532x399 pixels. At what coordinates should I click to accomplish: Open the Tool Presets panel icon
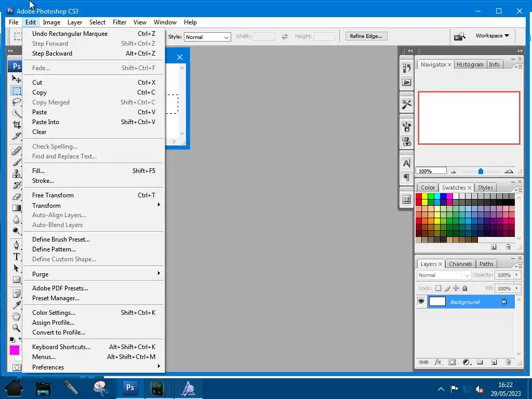tap(406, 104)
